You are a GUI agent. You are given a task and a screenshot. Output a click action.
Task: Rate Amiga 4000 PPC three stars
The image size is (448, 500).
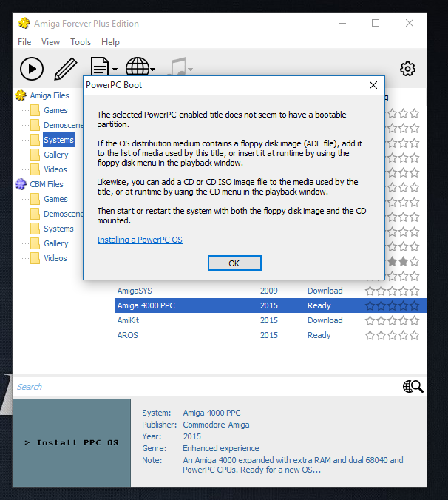(393, 305)
